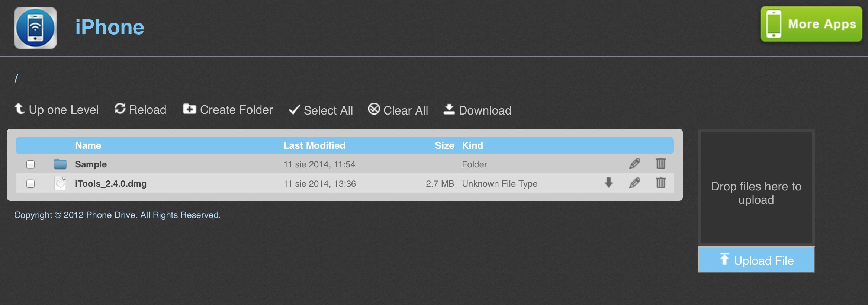
Task: Go Up one Level
Action: tap(57, 110)
